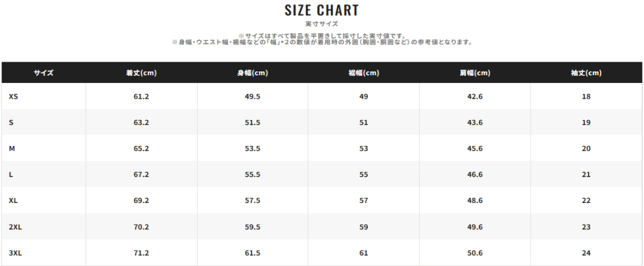Click the SIZE CHART heading
The height and width of the screenshot is (266, 644).
point(321,10)
